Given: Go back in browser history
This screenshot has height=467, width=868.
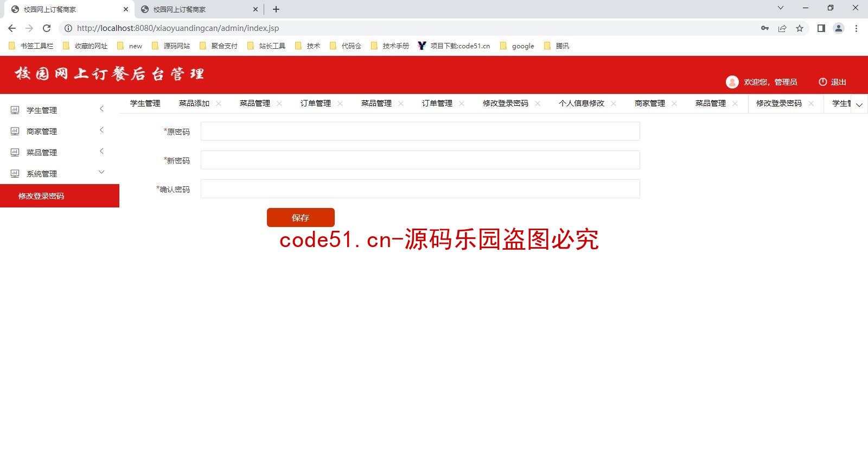Looking at the screenshot, I should [x=12, y=28].
